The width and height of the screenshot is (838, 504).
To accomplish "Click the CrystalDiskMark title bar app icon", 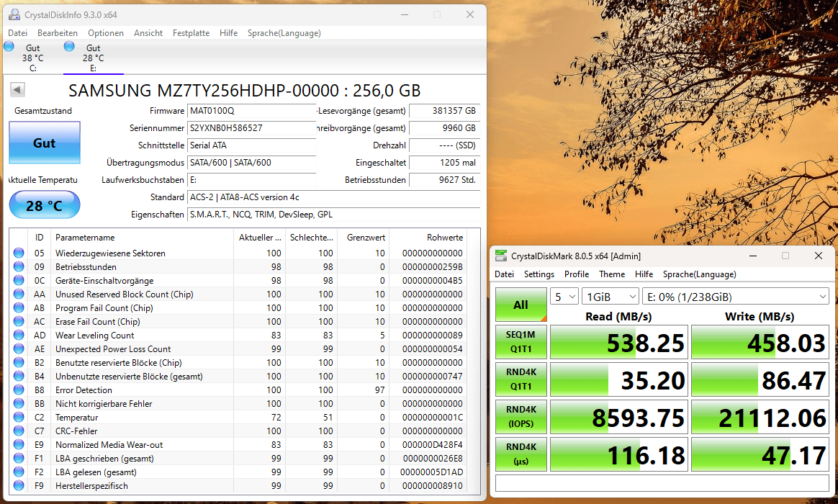I will tap(501, 256).
